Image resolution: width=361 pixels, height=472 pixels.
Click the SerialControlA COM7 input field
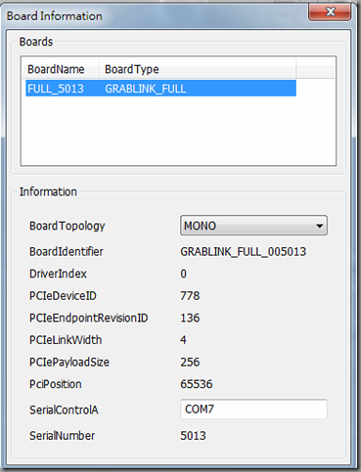254,409
